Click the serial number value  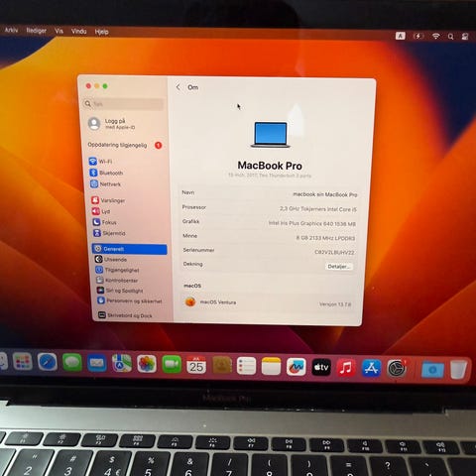click(x=334, y=252)
